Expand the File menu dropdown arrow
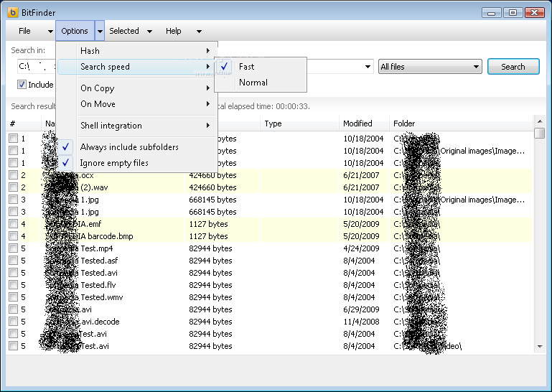 [x=50, y=32]
